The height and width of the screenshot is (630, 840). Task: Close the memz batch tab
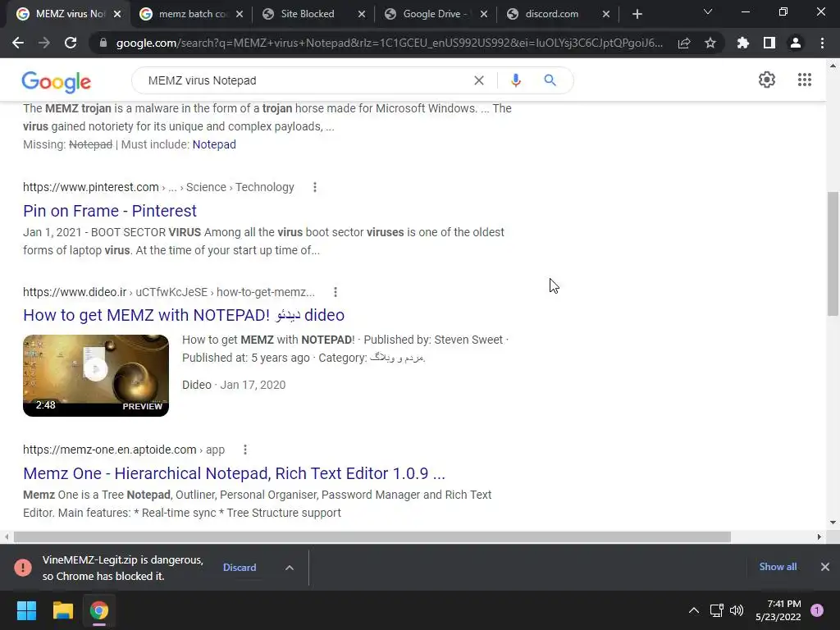240,14
